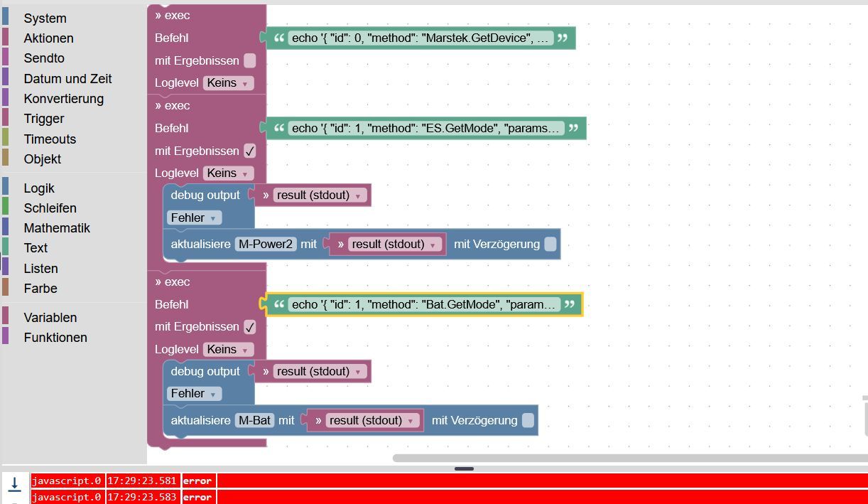The width and height of the screenshot is (868, 504).
Task: Toggle 'mit Verzögerung' on the M-Power2 update block
Action: pos(550,245)
